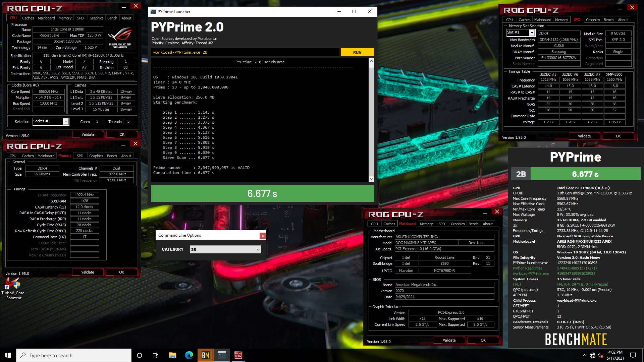Minimize the CPU-Z Mainboard window
644x362 pixels.
[x=485, y=213]
